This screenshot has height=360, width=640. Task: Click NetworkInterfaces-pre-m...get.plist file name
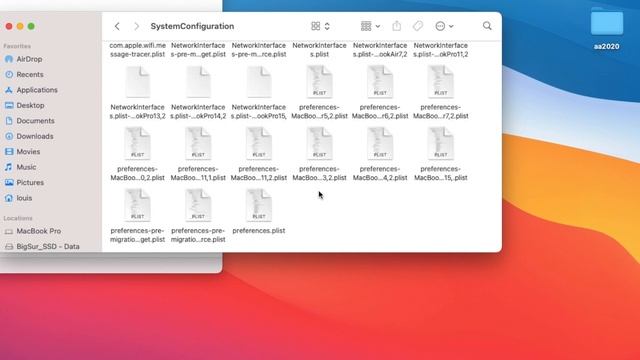click(198, 50)
